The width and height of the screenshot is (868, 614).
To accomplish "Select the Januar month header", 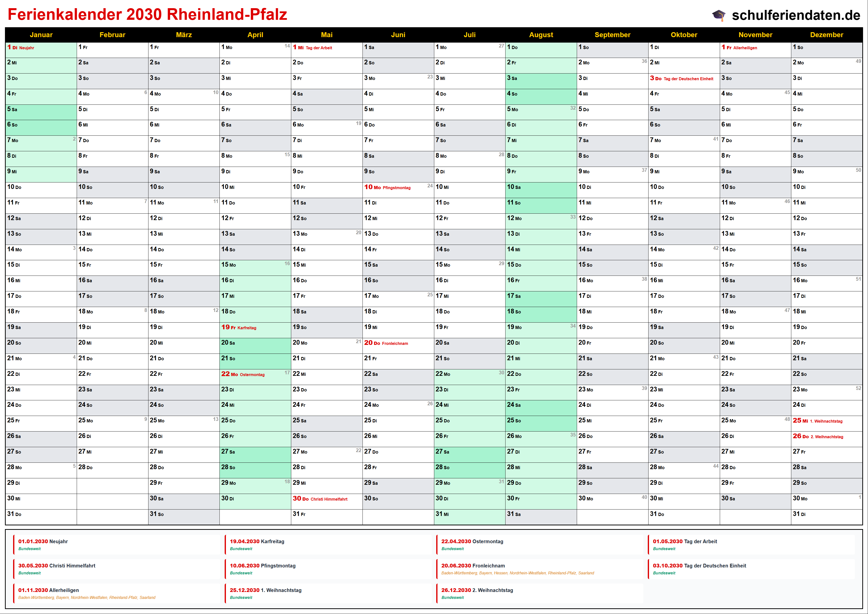I will point(41,35).
